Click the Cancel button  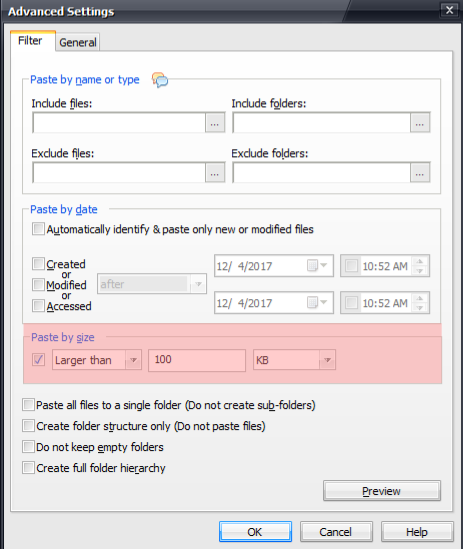[336, 531]
